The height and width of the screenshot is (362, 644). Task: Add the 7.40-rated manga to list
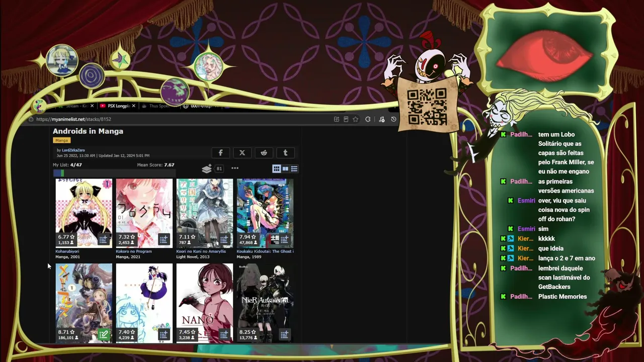(164, 334)
